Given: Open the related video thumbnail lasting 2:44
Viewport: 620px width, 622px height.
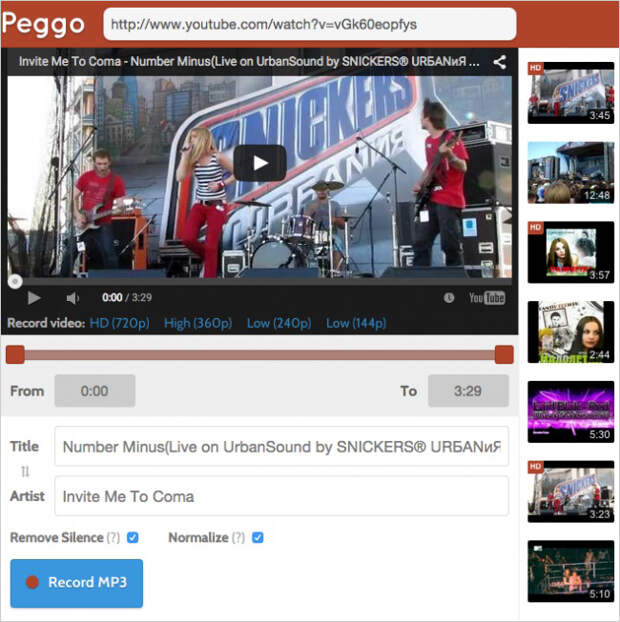Looking at the screenshot, I should point(571,332).
